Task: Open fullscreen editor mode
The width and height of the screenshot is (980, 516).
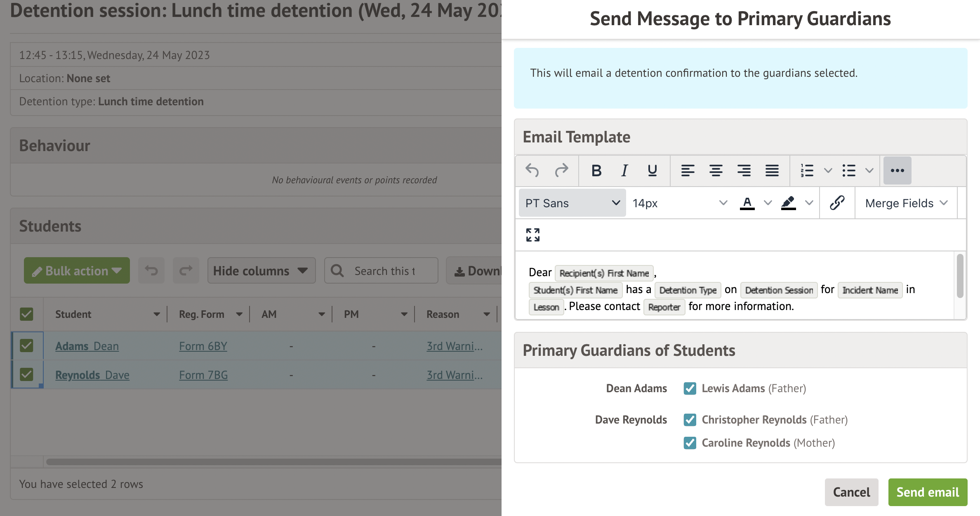Action: (532, 235)
